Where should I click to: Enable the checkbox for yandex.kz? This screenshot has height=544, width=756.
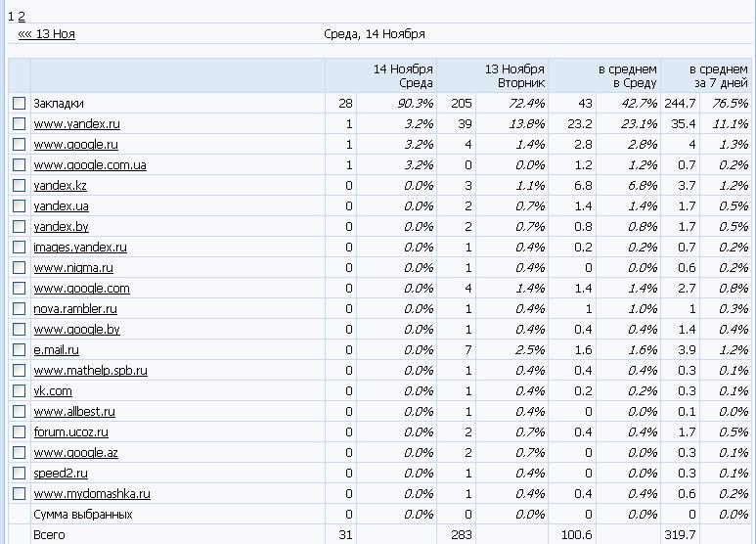coord(19,186)
